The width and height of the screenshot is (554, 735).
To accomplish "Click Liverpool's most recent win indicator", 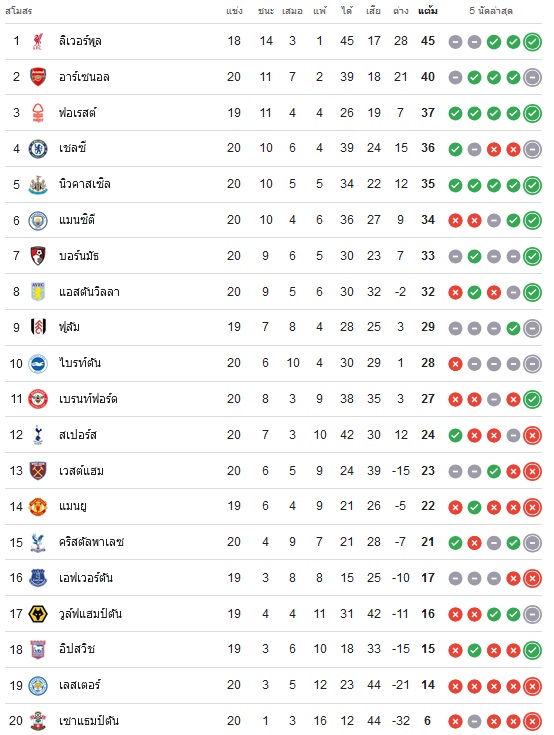I will [x=532, y=42].
